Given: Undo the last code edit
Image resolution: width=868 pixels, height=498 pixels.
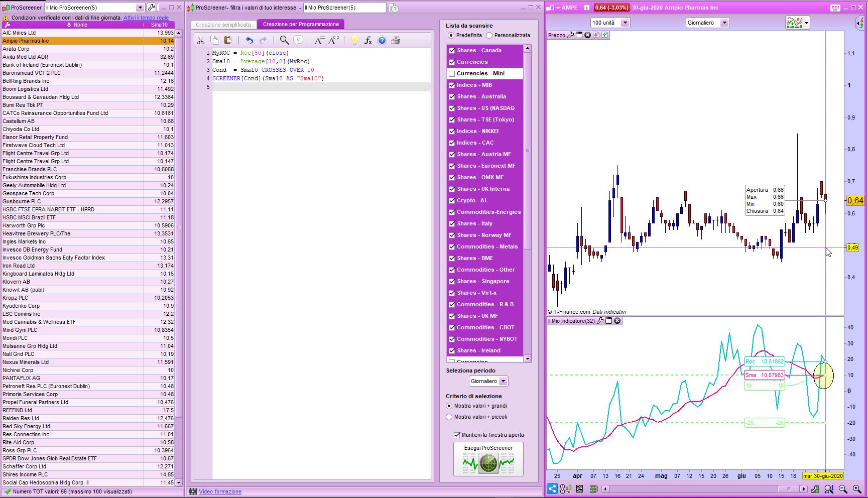Looking at the screenshot, I should tap(250, 41).
